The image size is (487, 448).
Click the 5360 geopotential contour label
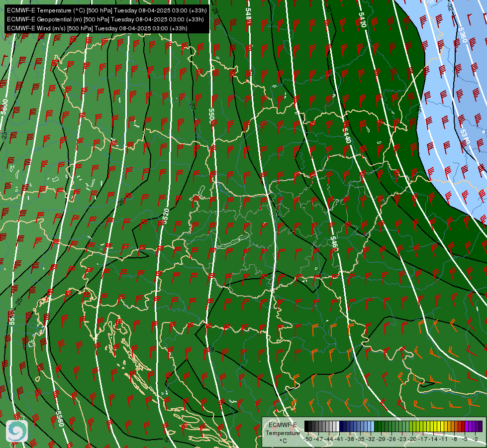click(x=462, y=35)
